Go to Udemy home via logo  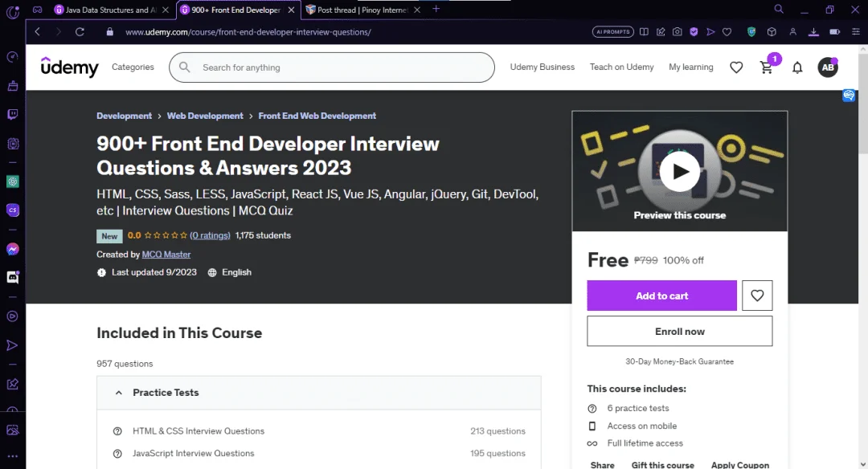click(70, 67)
